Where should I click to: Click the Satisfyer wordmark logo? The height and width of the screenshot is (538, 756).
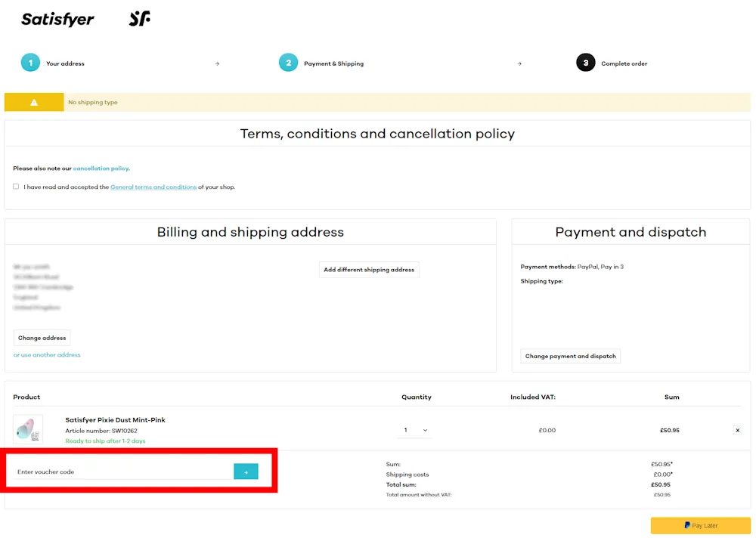pyautogui.click(x=58, y=20)
